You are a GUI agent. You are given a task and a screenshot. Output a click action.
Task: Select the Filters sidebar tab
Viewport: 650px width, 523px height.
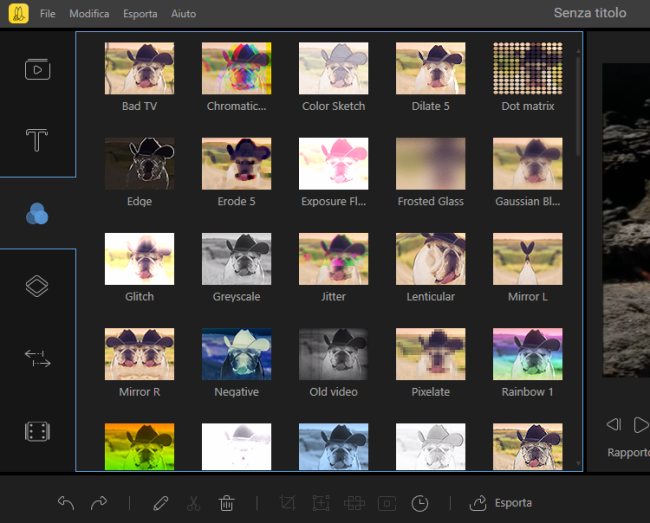37,214
